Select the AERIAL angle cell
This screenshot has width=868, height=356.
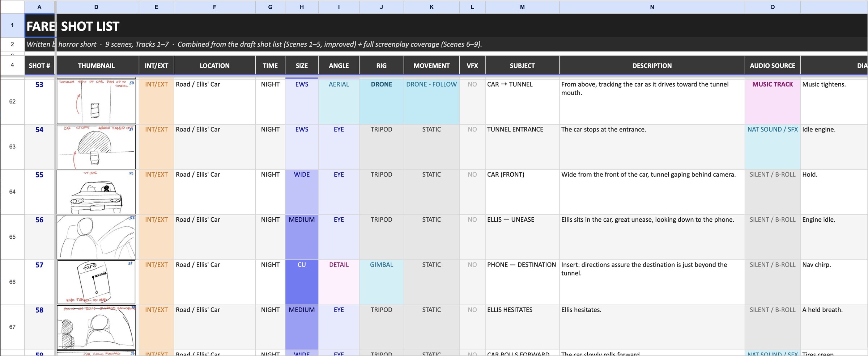coord(339,101)
